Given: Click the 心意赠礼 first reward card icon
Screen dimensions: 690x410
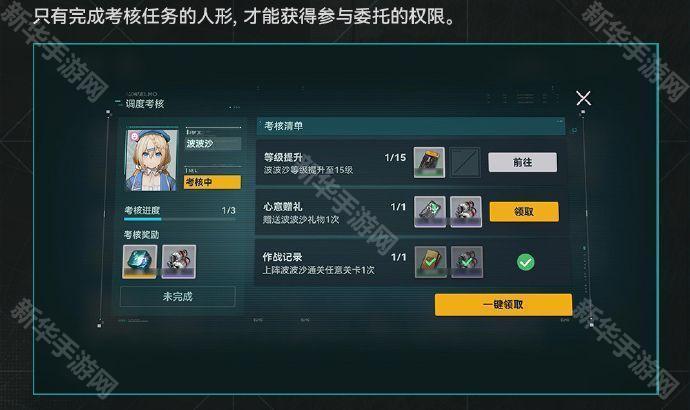Looking at the screenshot, I should click(429, 212).
